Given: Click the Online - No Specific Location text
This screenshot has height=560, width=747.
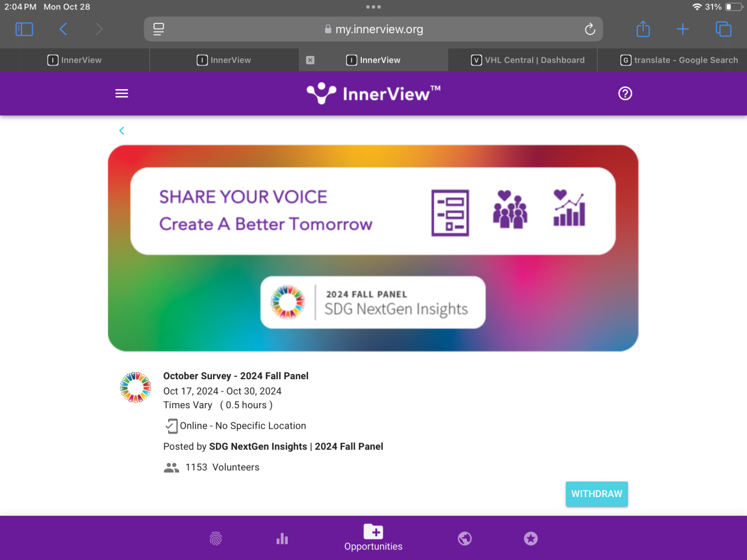Looking at the screenshot, I should tap(243, 426).
